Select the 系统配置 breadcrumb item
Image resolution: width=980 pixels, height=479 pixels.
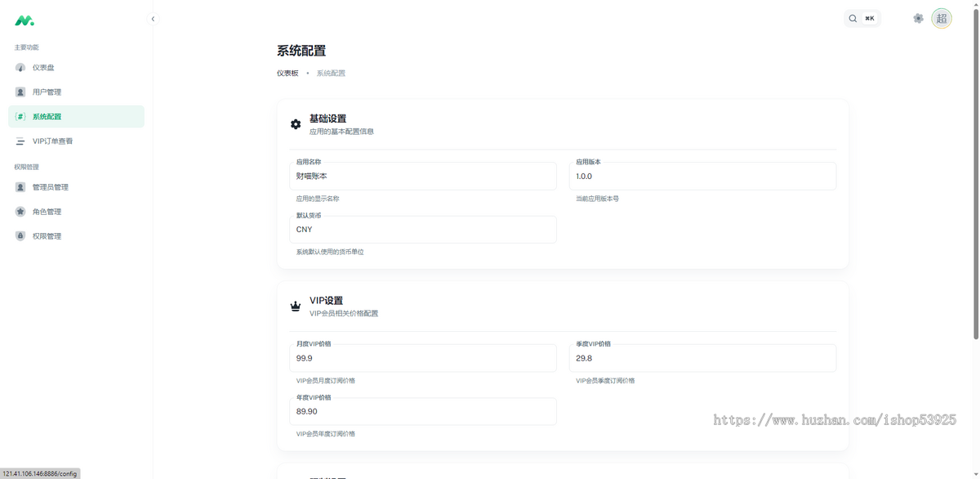(329, 73)
